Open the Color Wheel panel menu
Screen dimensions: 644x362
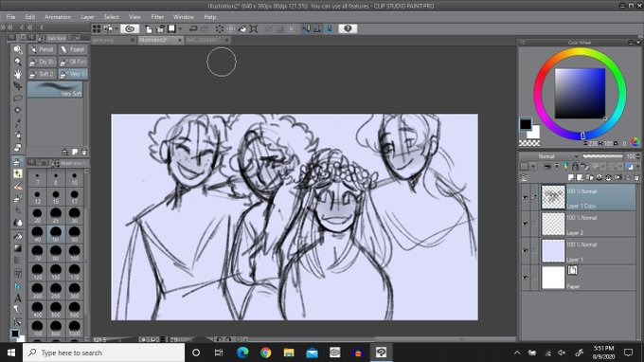coord(523,43)
